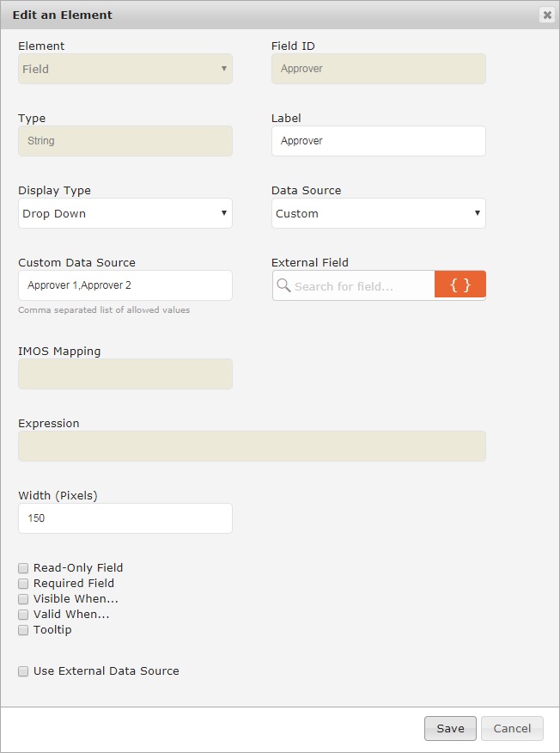Click the disabled dropdown arrow on Element field

(x=224, y=69)
